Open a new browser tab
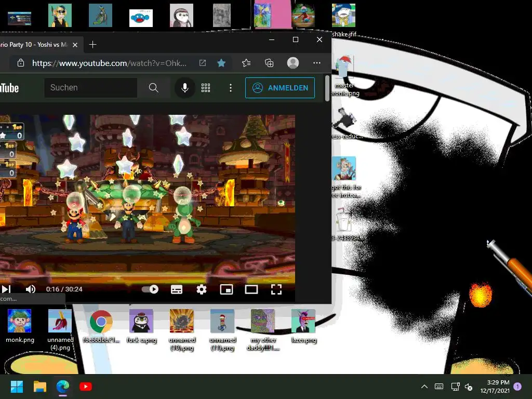 92,45
